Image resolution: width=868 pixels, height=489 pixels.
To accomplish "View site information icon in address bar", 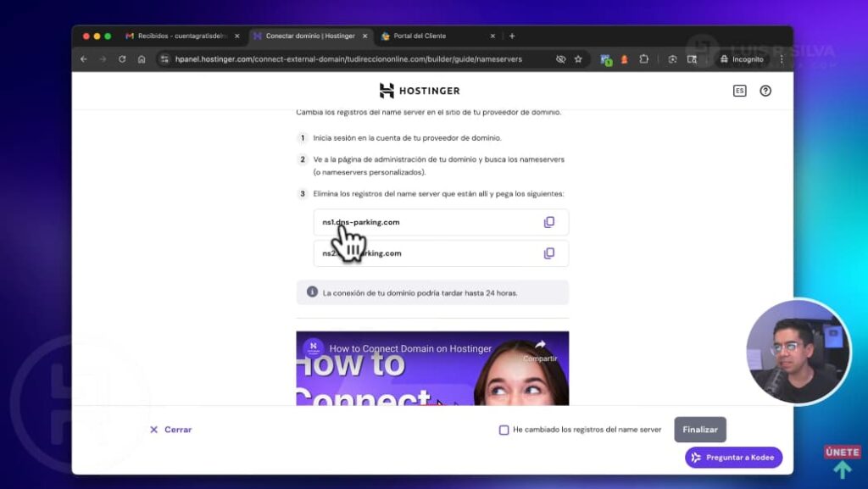I will [164, 59].
